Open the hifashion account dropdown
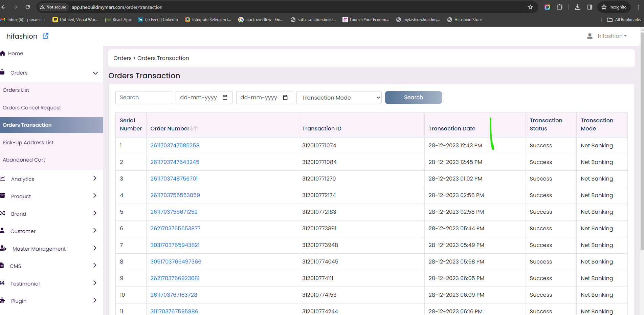Image resolution: width=644 pixels, height=315 pixels. 612,36
